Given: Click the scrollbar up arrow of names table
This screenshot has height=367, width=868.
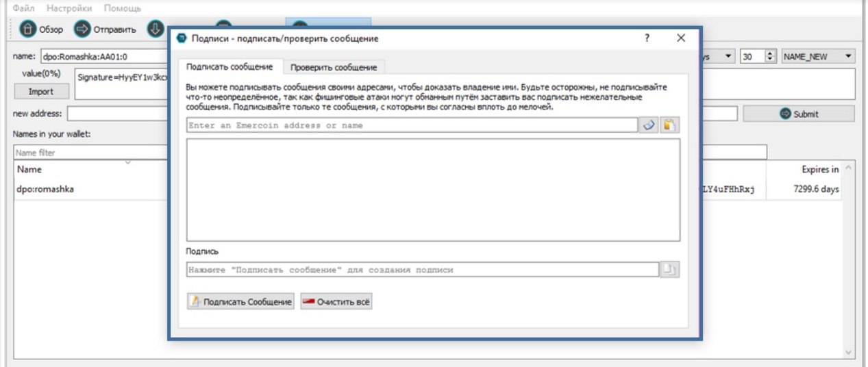Looking at the screenshot, I should tap(849, 168).
